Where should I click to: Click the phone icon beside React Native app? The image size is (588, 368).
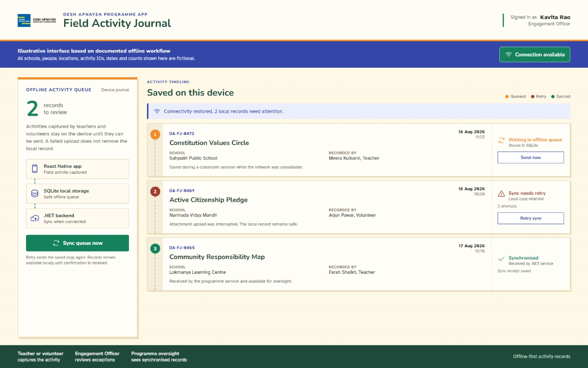pos(35,169)
